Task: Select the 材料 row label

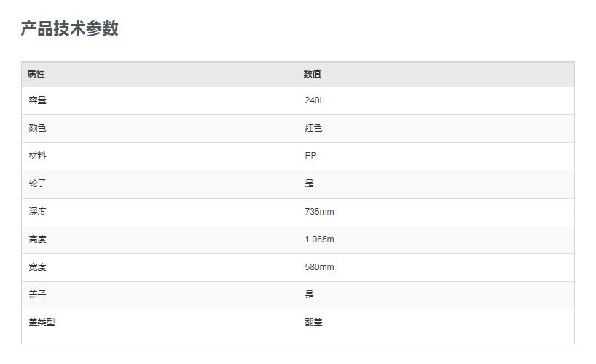Action: point(38,156)
